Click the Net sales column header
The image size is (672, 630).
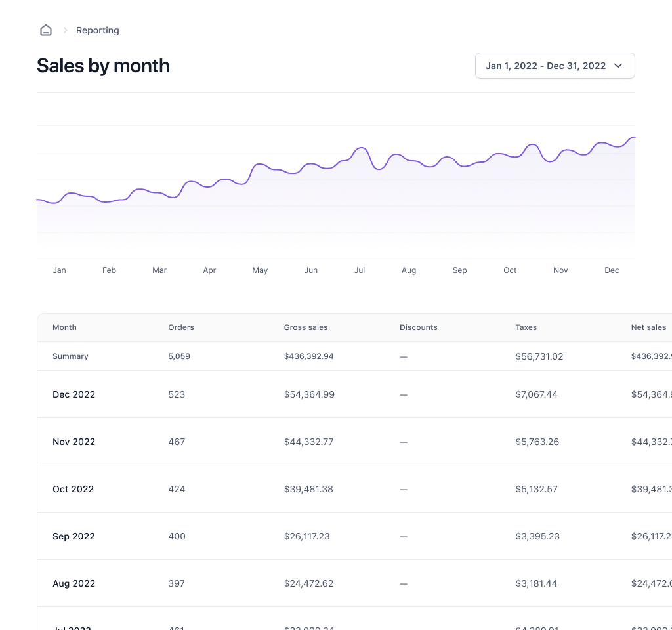tap(648, 327)
